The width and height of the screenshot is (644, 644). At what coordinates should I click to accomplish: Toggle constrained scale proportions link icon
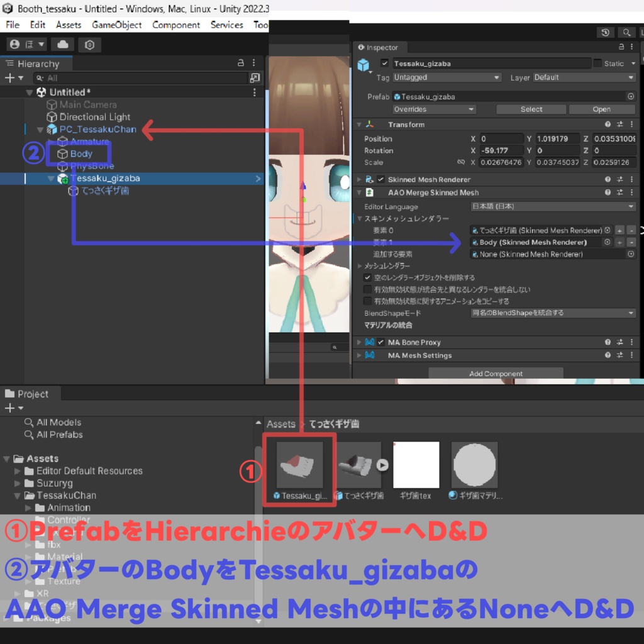pos(461,162)
